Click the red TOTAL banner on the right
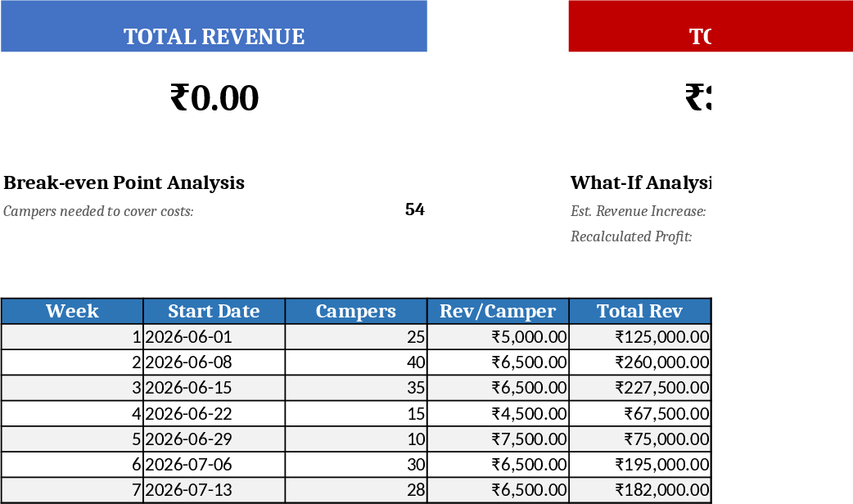Image resolution: width=853 pixels, height=504 pixels. click(x=711, y=26)
